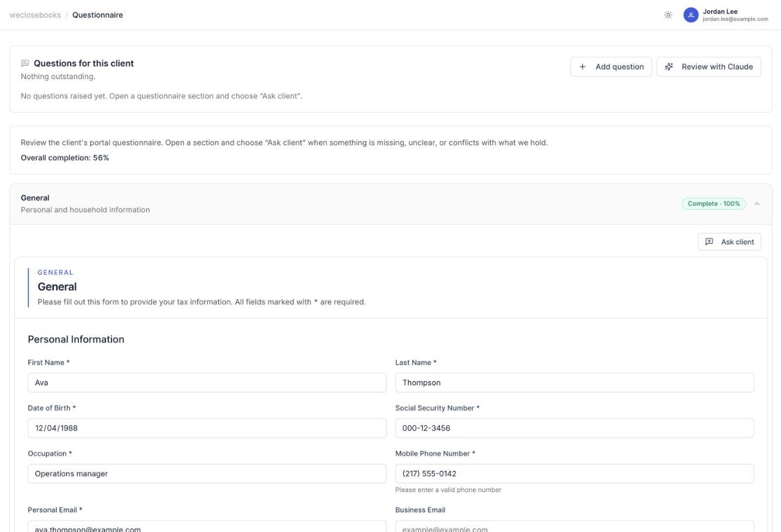The height and width of the screenshot is (532, 781).
Task: Toggle the light/dark theme sun icon
Action: click(x=668, y=15)
